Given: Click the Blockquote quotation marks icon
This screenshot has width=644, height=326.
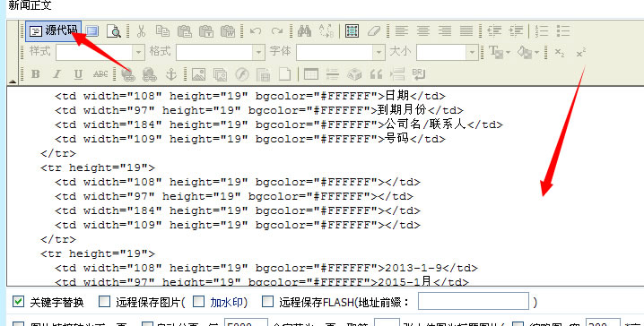Looking at the screenshot, I should 376,74.
